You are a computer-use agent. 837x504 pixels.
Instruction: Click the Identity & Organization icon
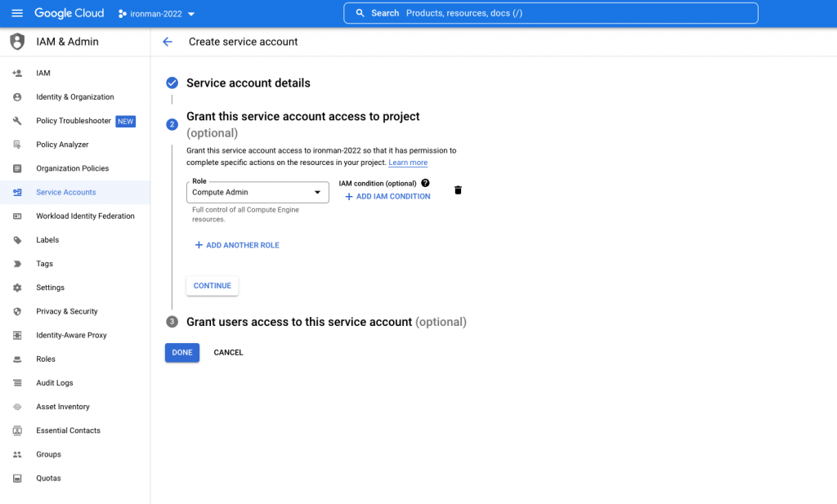coord(17,97)
